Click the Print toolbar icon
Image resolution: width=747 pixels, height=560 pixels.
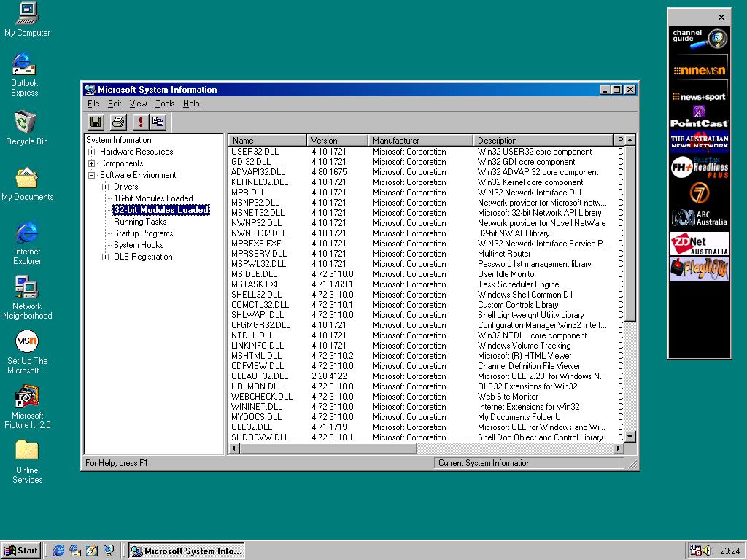pyautogui.click(x=117, y=122)
